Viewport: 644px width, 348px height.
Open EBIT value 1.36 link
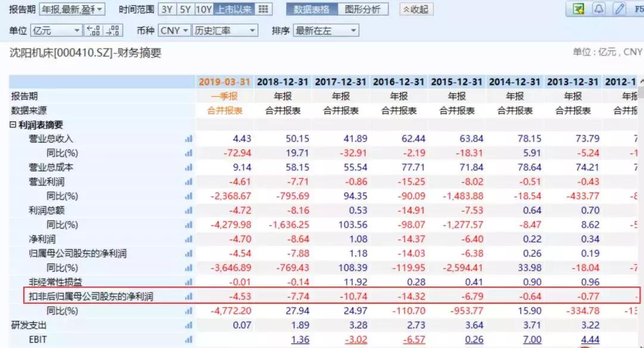point(300,340)
